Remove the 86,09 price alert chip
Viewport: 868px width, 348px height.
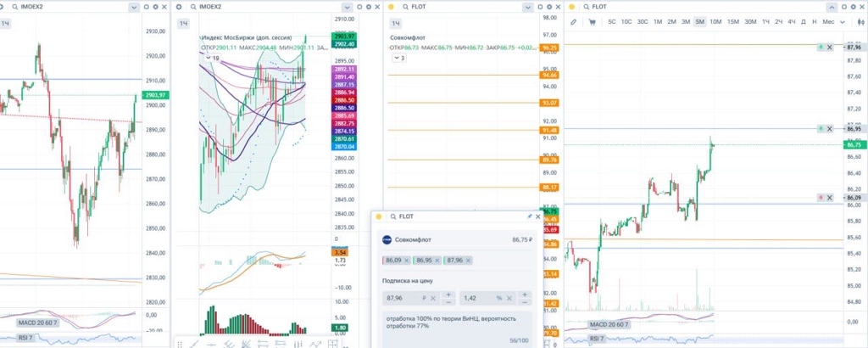pos(407,260)
